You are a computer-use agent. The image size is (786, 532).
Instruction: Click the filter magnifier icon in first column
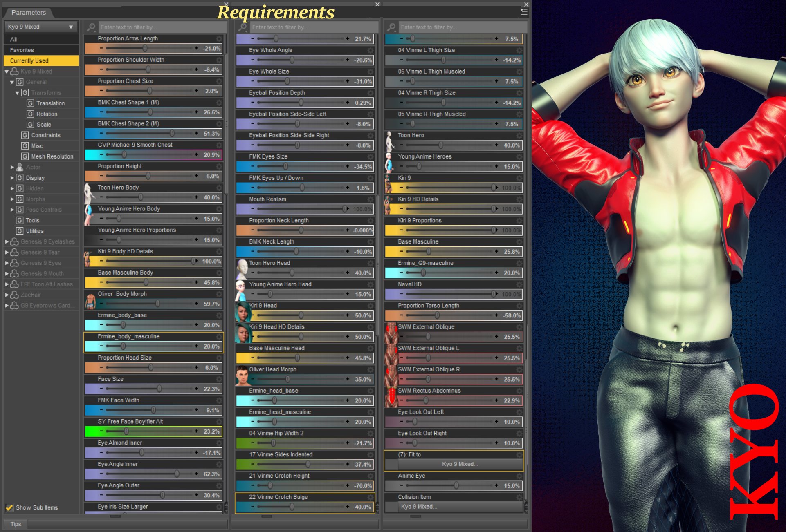pos(92,27)
